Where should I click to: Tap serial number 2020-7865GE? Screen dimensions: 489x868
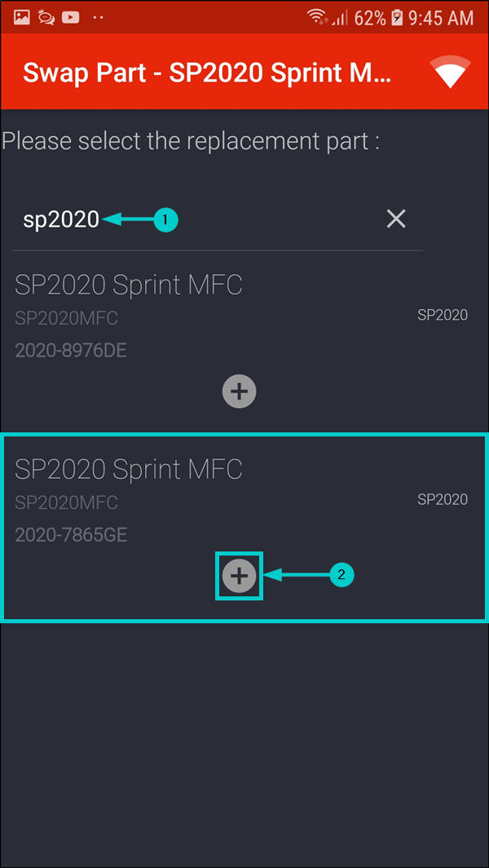71,535
